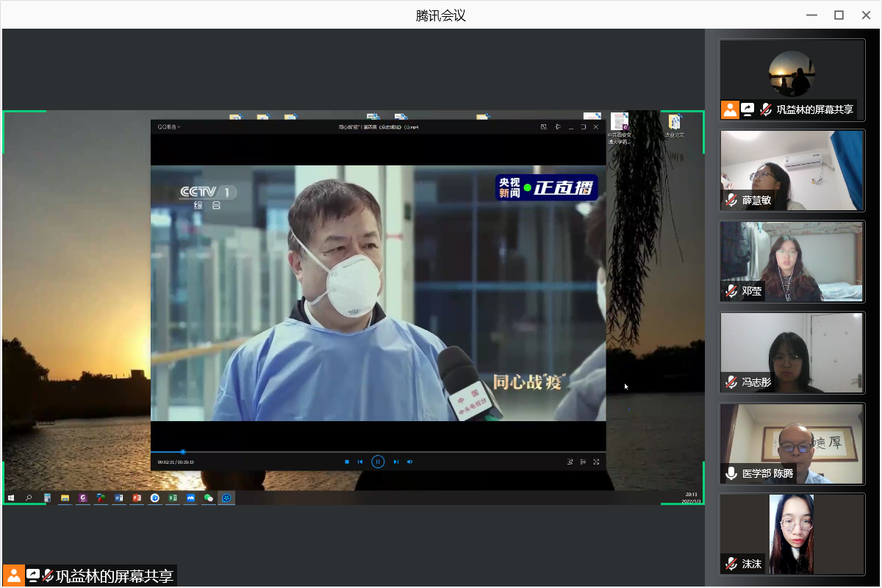The height and width of the screenshot is (588, 882).
Task: Open WeChat from the shared taskbar
Action: 209,498
